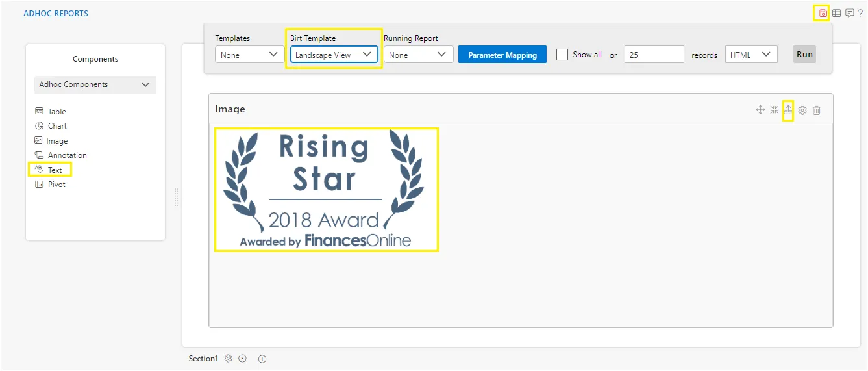The height and width of the screenshot is (371, 868).
Task: Click the ADHOC REPORTS heading link
Action: tap(56, 13)
